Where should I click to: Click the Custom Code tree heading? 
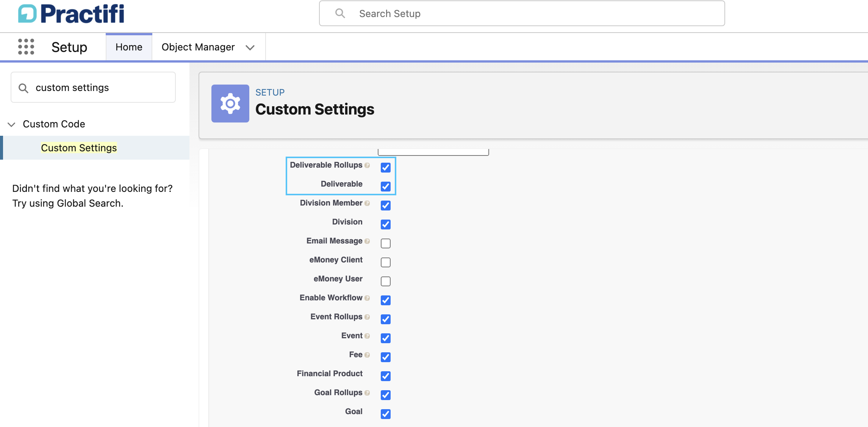[54, 124]
